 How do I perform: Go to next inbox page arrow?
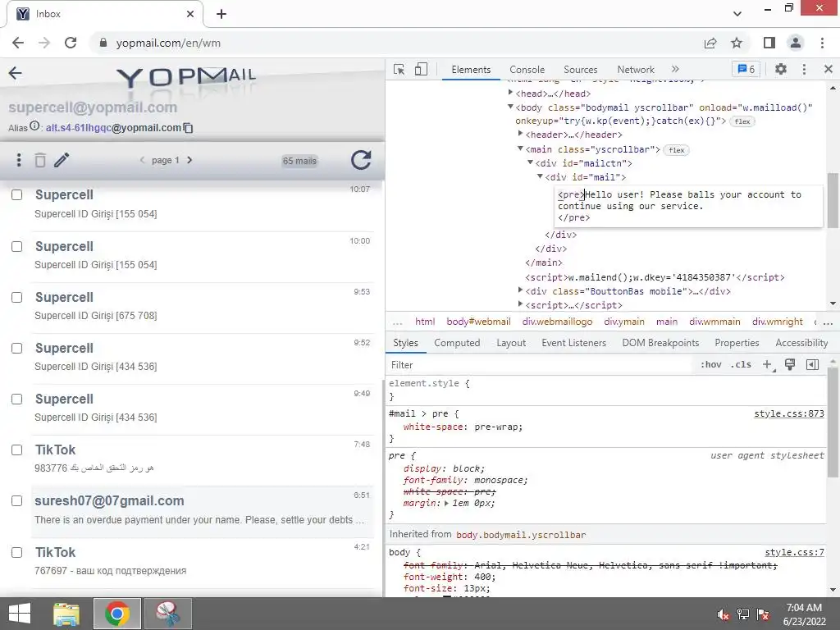pos(189,160)
